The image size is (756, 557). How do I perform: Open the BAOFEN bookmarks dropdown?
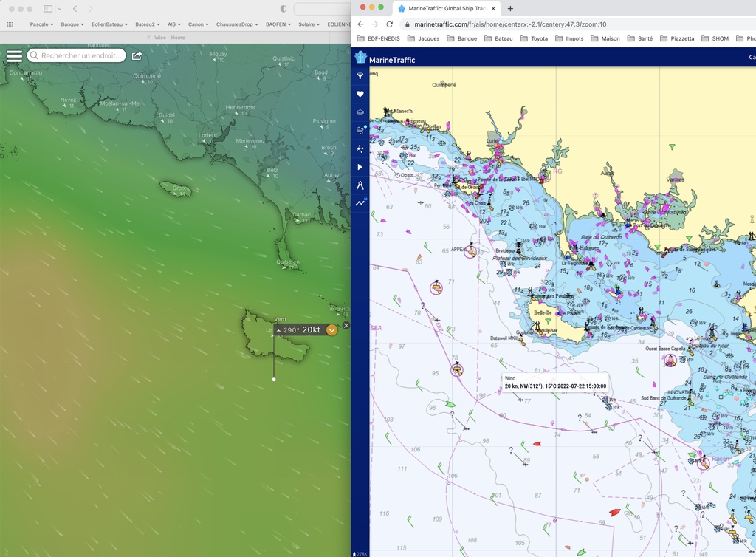coord(278,24)
